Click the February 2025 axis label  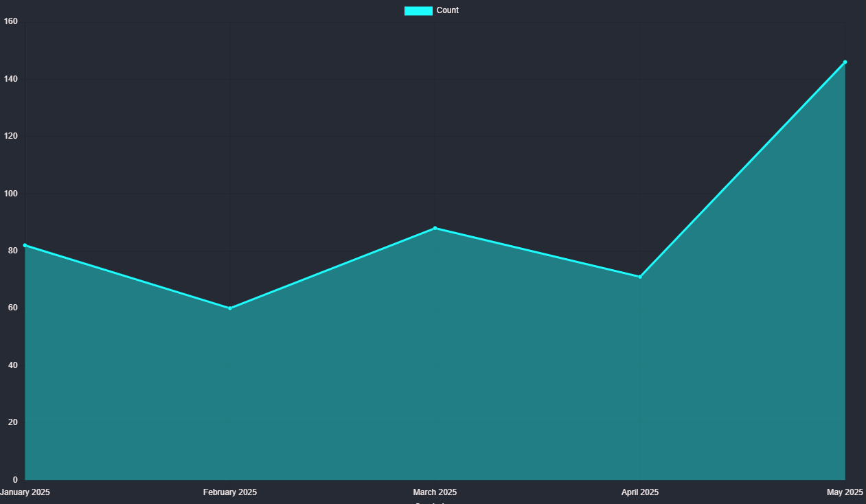click(230, 492)
